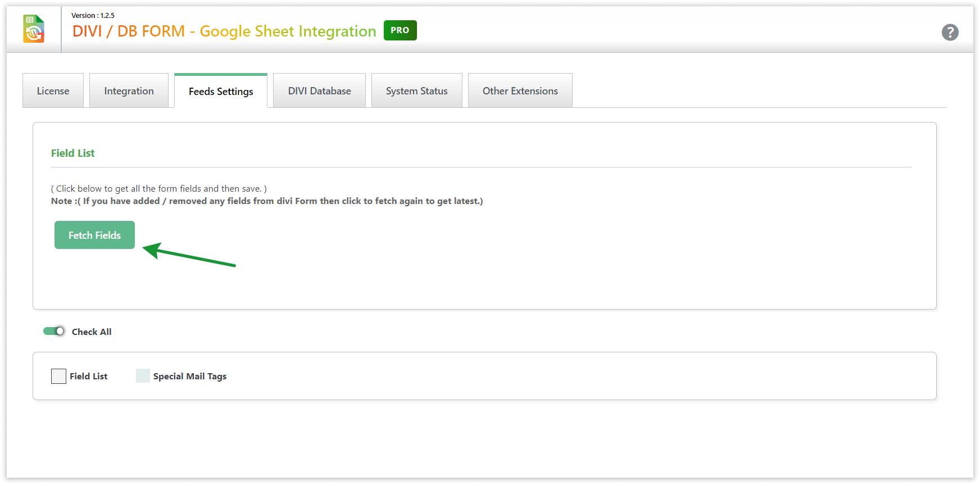Toggle the Check All switch
The image size is (980, 485).
[54, 331]
